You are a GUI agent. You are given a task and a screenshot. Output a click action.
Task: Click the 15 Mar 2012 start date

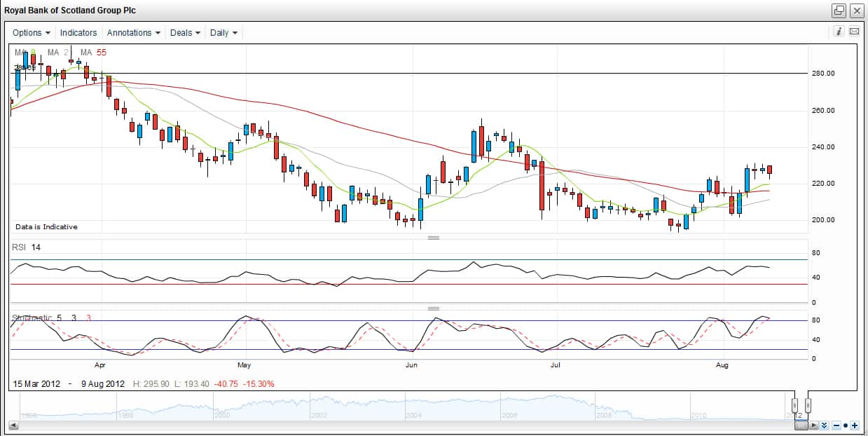(35, 384)
